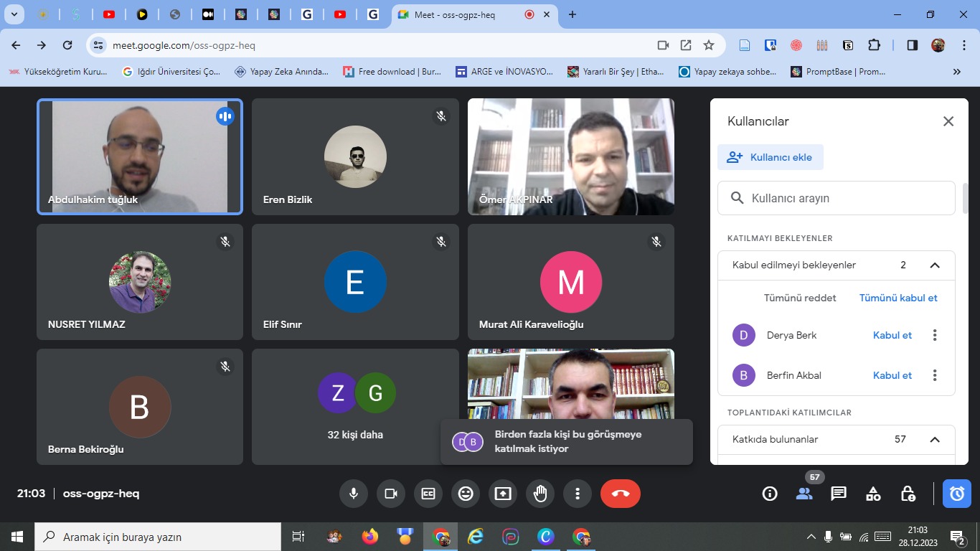
Task: Click the blue timer alarm icon
Action: pyautogui.click(x=957, y=494)
